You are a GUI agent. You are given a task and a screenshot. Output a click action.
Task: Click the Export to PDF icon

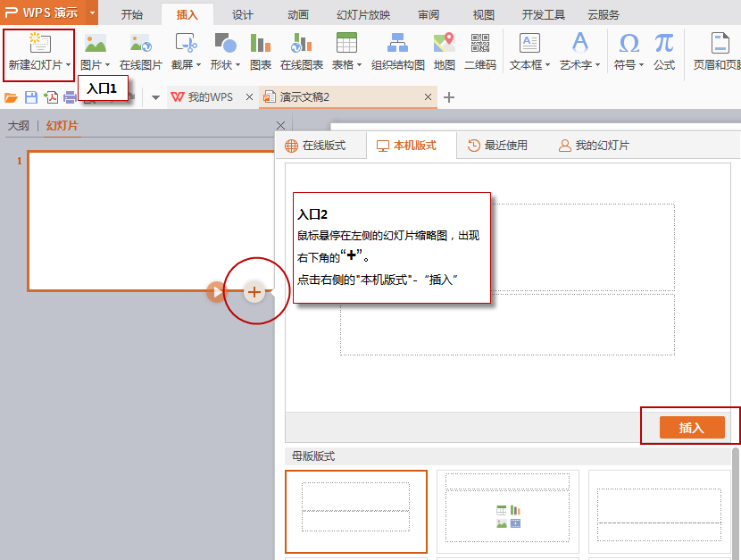tap(51, 97)
